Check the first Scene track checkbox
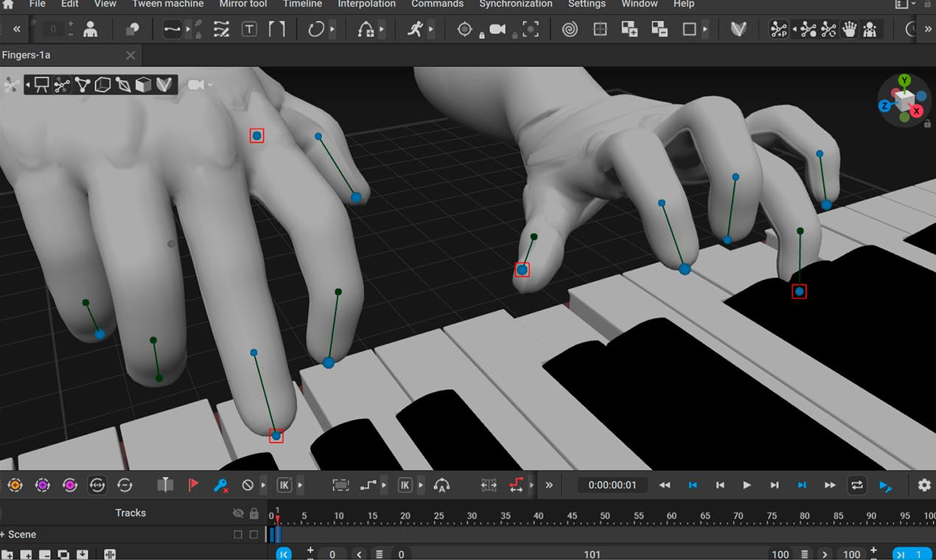 click(238, 534)
